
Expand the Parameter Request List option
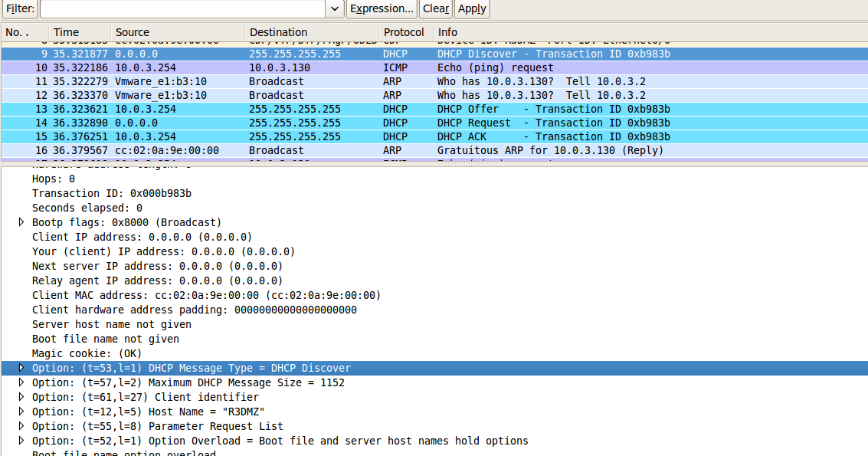click(21, 426)
